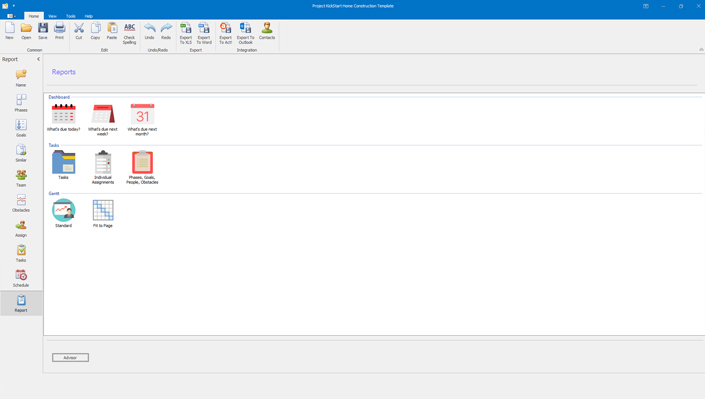Open the Tasks folder report

tap(63, 165)
